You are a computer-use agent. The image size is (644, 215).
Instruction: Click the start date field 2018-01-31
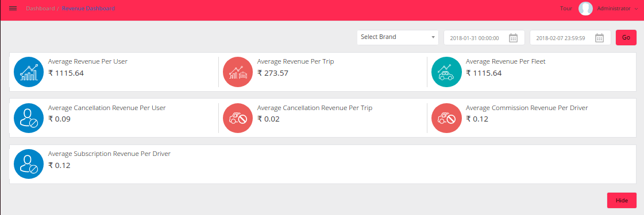(484, 38)
